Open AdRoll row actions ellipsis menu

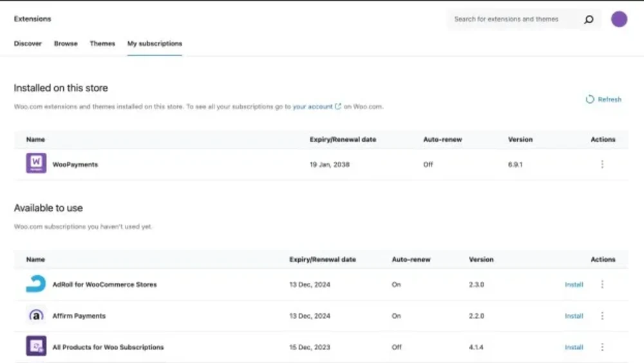pyautogui.click(x=602, y=284)
